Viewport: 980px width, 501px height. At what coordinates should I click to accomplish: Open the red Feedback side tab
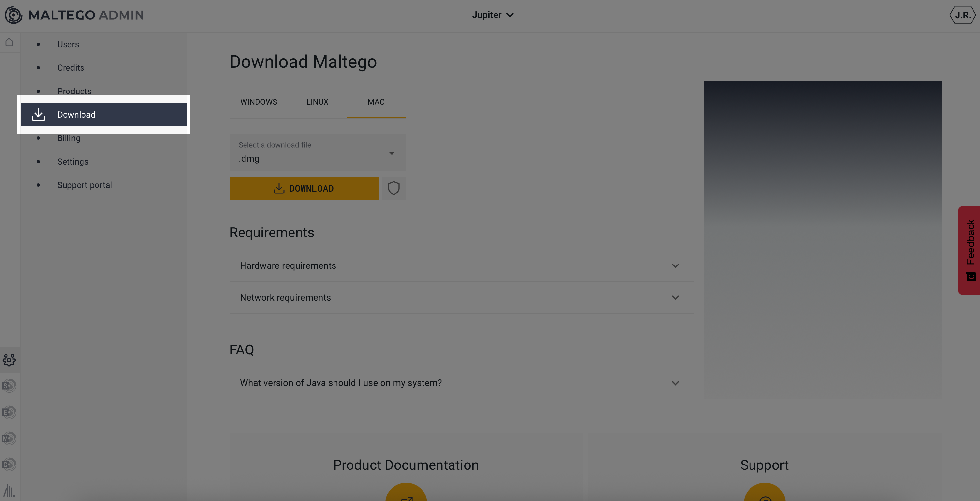[x=970, y=250]
